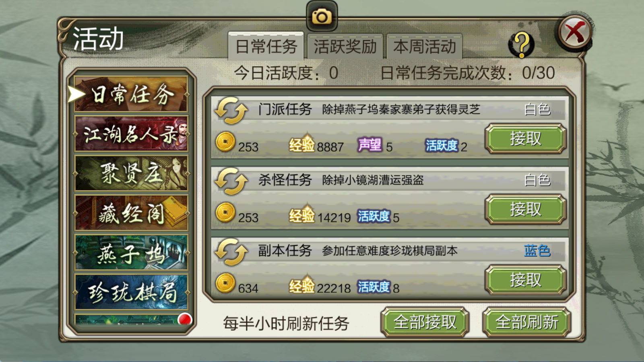The width and height of the screenshot is (644, 362).
Task: Click the gold coin icon for 门派任务
Action: (225, 142)
